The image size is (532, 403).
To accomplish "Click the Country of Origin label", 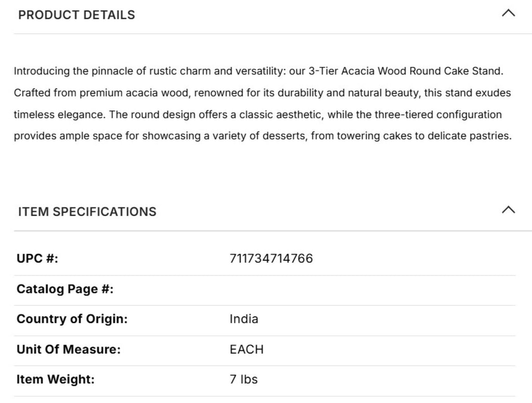I will pyautogui.click(x=72, y=319).
